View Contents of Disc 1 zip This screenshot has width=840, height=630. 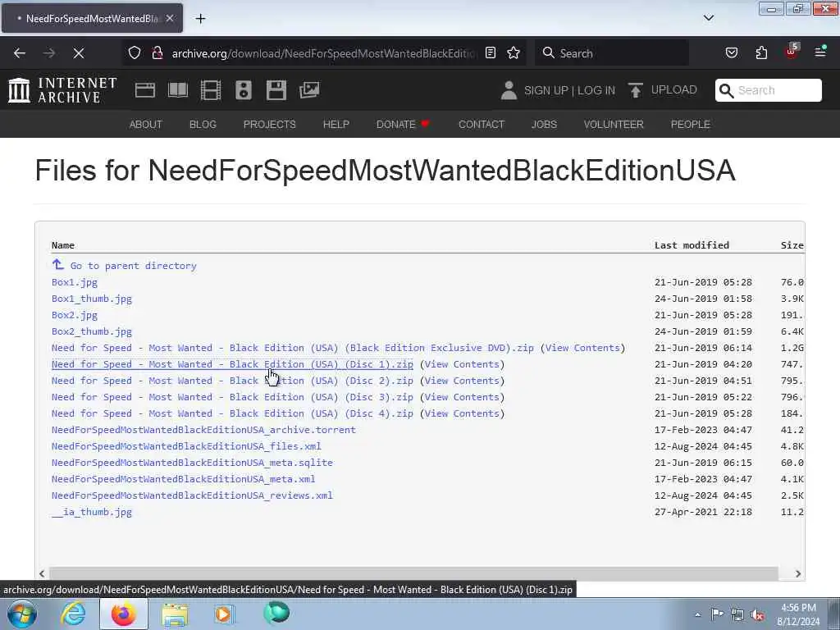pyautogui.click(x=462, y=364)
